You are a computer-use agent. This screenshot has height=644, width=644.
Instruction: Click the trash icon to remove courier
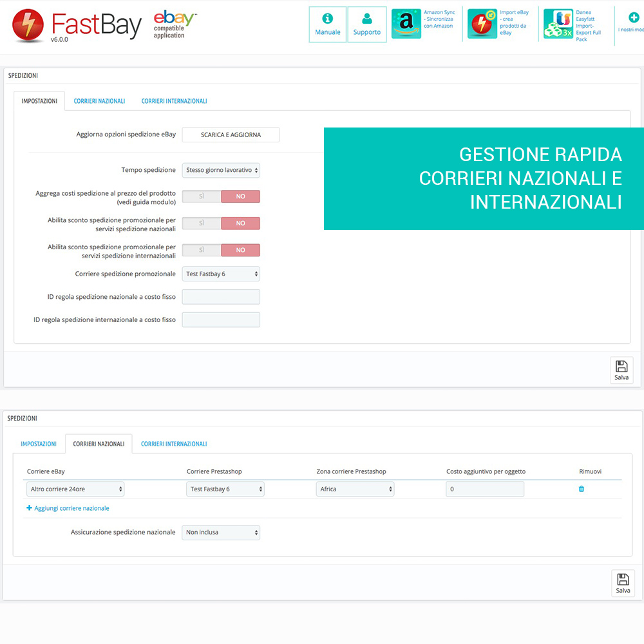click(x=582, y=489)
